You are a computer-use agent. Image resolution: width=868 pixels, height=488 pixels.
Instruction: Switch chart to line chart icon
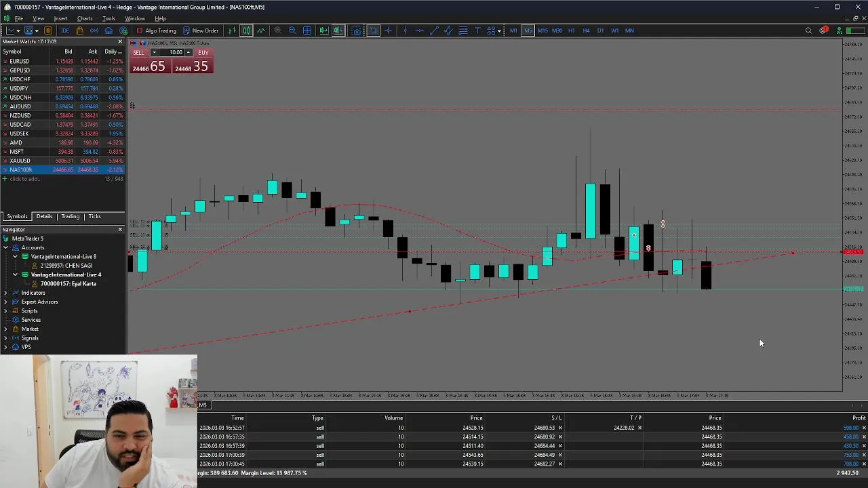point(261,30)
